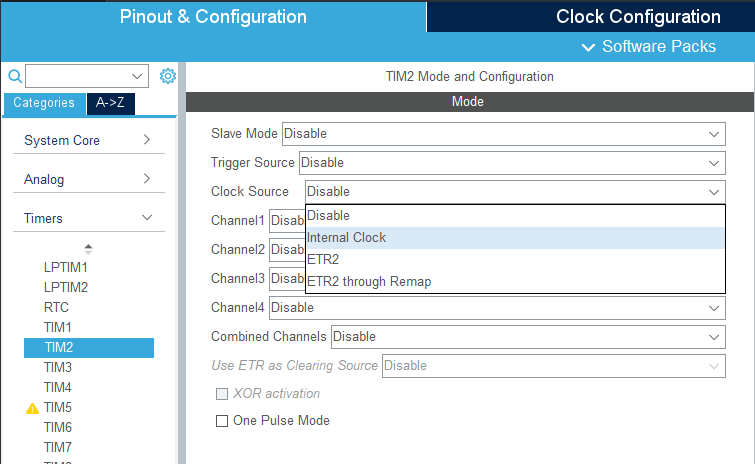Switch to Pinout & Configuration tab

213,17
